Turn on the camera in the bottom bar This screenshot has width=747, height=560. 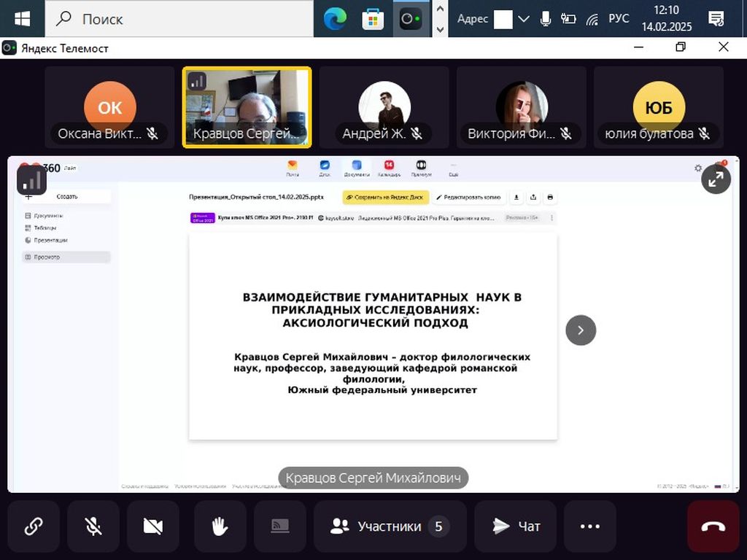point(153,526)
